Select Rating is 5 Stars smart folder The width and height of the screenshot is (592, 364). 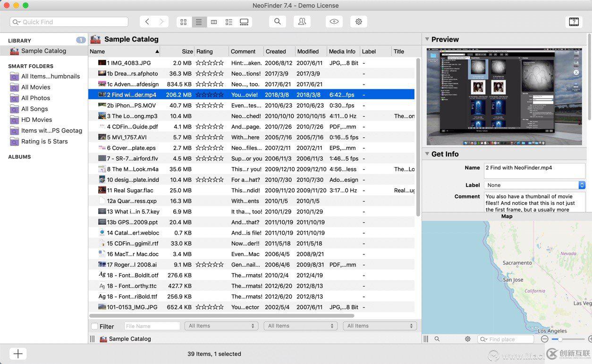(x=44, y=142)
